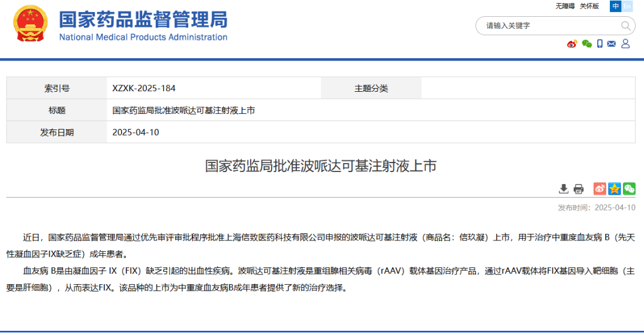Print the article using the printer icon
Image resolution: width=644 pixels, height=334 pixels.
coord(579,189)
